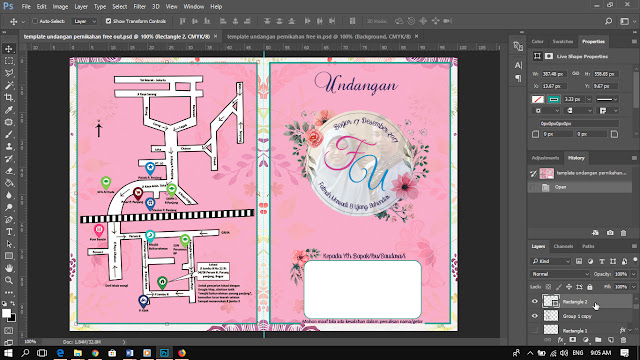
Task: Select the Eyedropper tool
Action: point(9,110)
